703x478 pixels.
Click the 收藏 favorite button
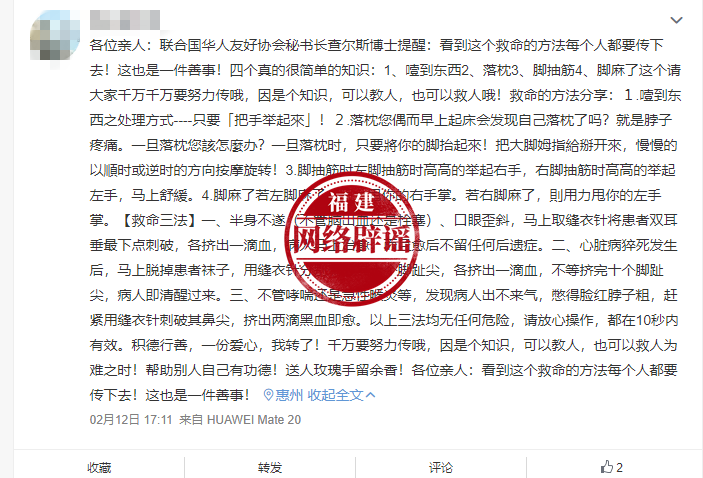[99, 468]
